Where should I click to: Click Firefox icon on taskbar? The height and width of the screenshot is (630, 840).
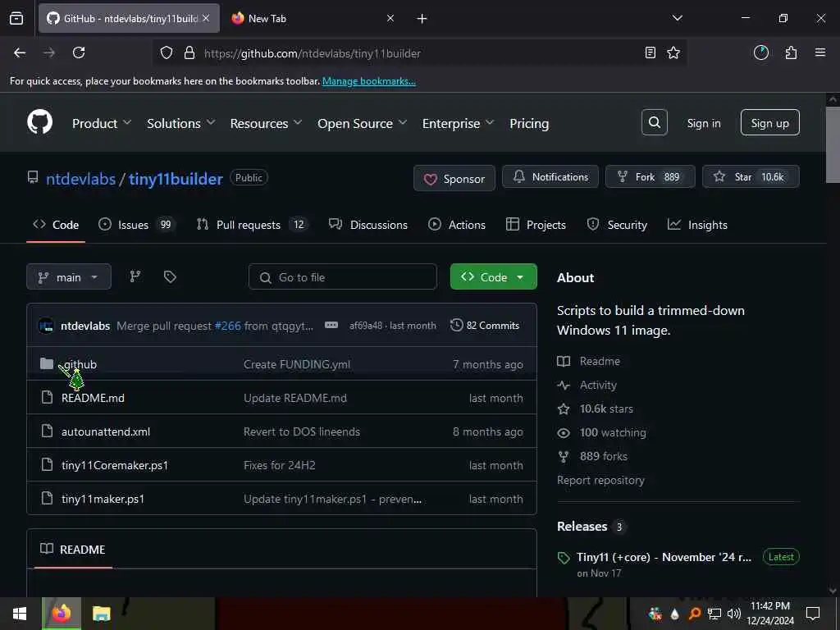(61, 614)
